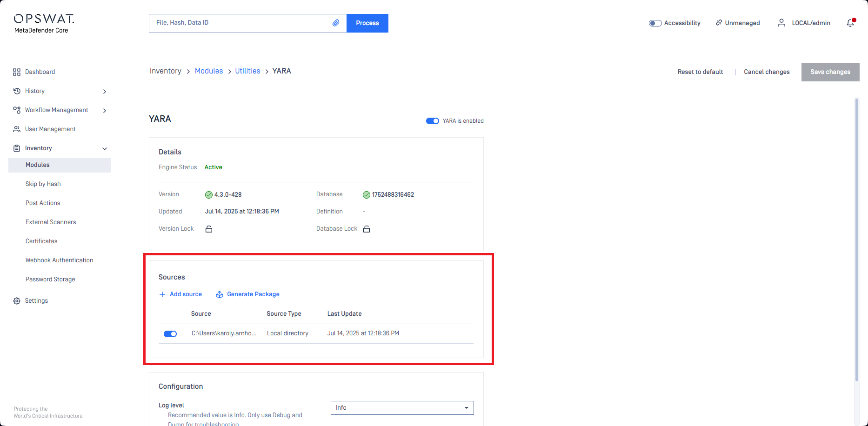Click Reset to default
The image size is (868, 426).
700,72
